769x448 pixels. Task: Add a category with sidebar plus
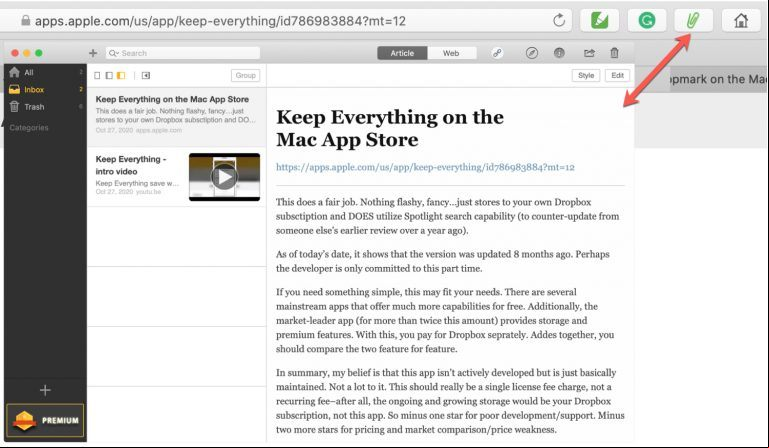(x=45, y=390)
